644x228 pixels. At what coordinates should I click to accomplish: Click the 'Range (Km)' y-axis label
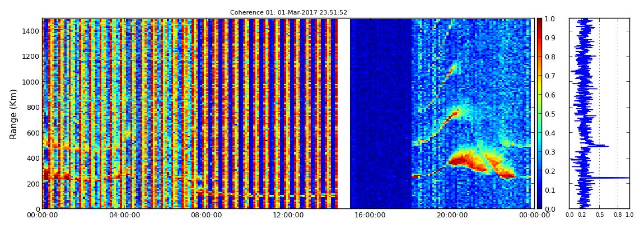pos(13,113)
